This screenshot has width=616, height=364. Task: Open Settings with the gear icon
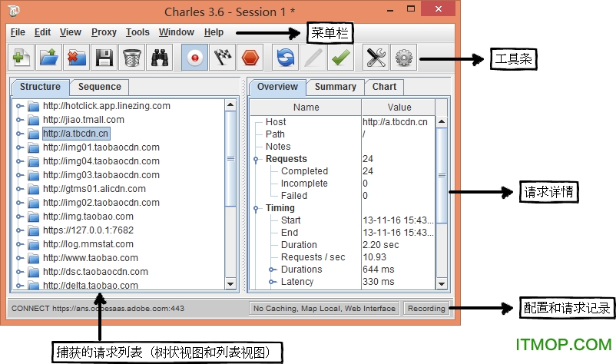coord(403,58)
